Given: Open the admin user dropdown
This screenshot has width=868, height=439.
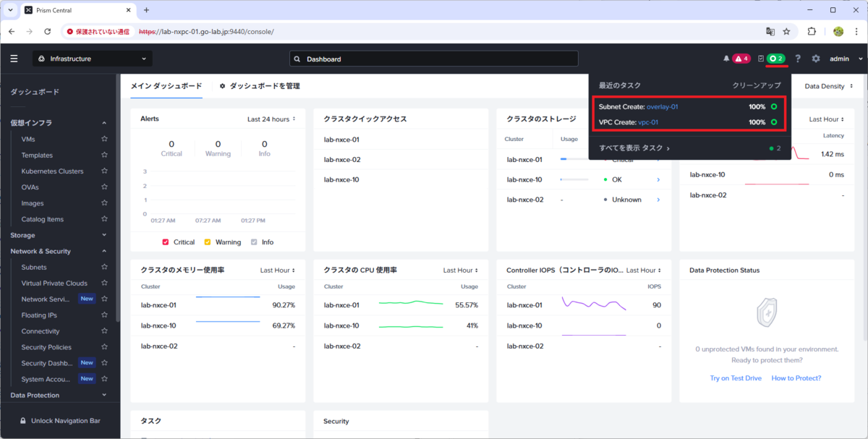Looking at the screenshot, I should (846, 59).
